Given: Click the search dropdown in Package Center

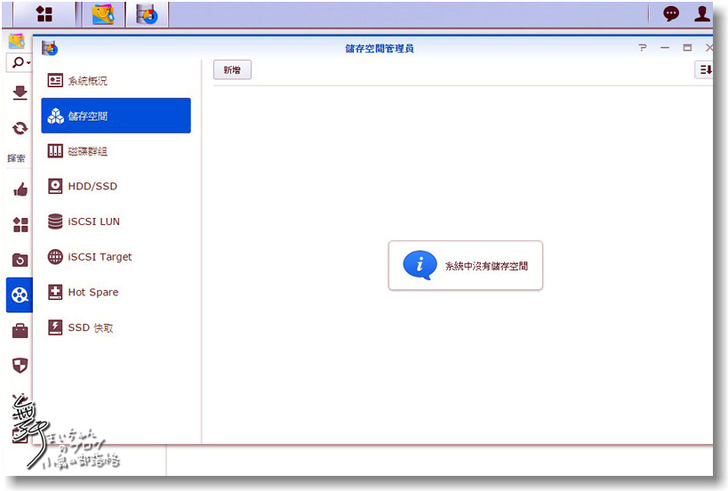Looking at the screenshot, I should [x=20, y=62].
